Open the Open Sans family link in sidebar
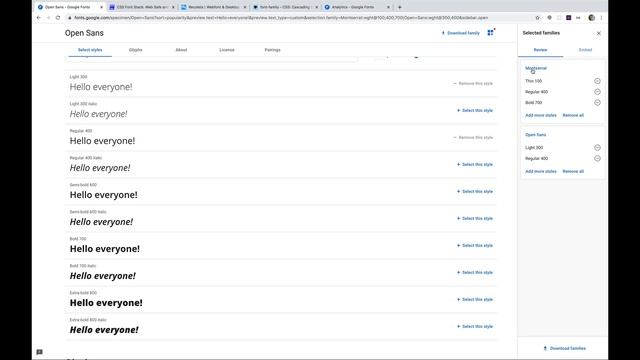Screen dimensions: 640x360 [536, 135]
